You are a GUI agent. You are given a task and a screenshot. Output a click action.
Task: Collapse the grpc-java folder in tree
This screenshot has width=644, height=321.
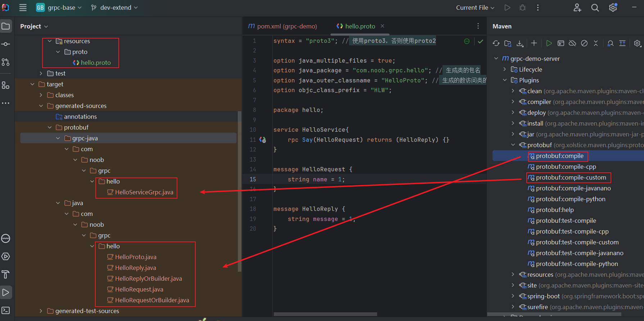(x=58, y=138)
